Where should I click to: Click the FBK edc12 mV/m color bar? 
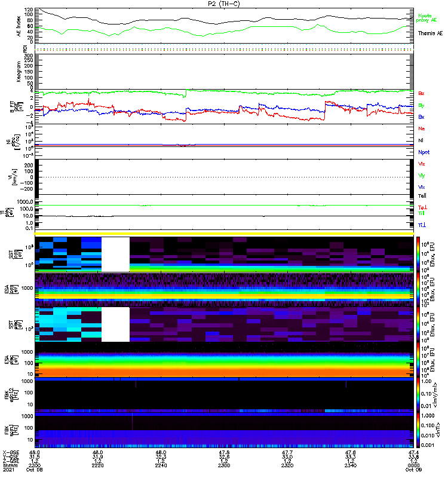click(x=418, y=395)
